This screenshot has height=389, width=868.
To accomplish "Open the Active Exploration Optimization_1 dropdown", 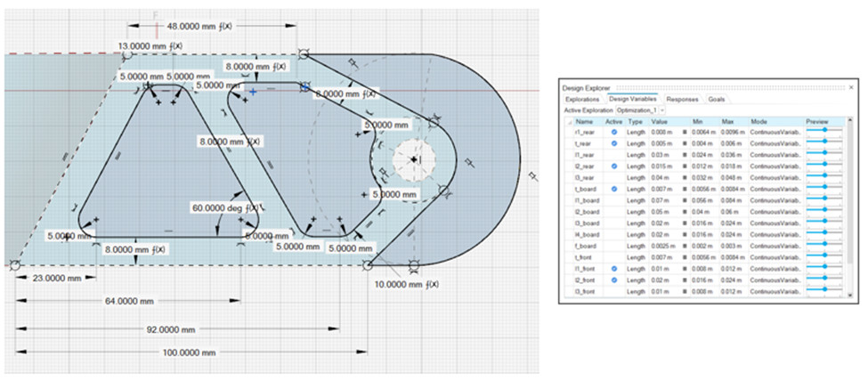I will click(x=661, y=110).
